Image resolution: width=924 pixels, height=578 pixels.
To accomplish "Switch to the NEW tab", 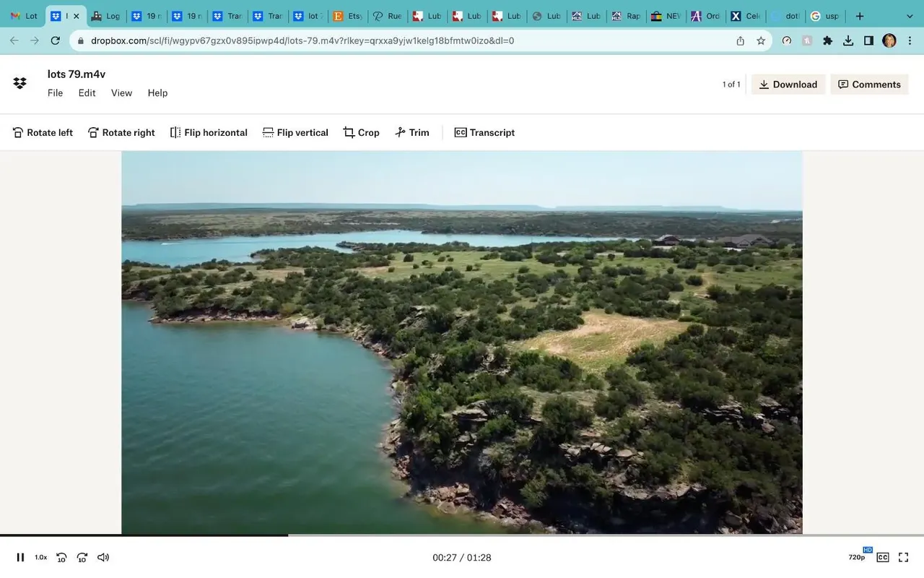I will (666, 16).
